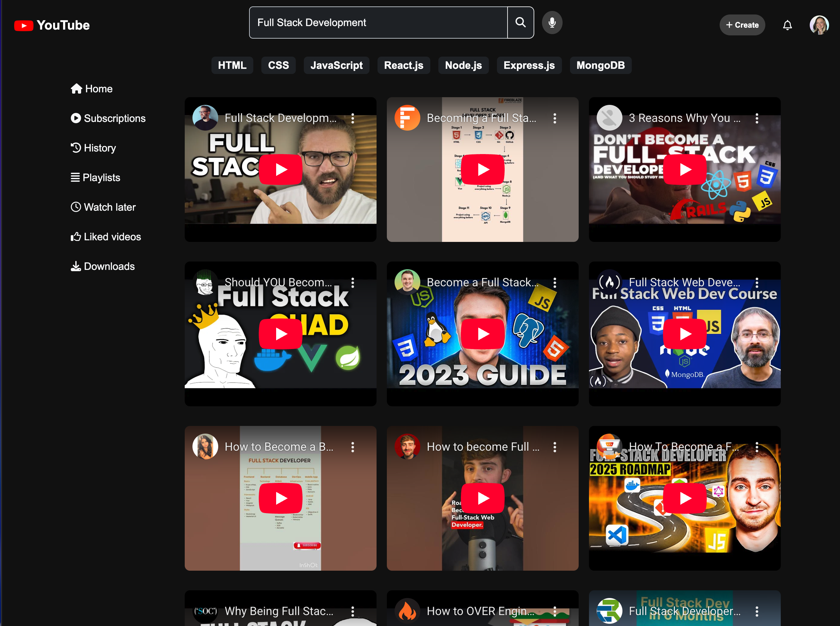Open Subscriptions in the sidebar
Image resolution: width=840 pixels, height=626 pixels.
pos(108,118)
